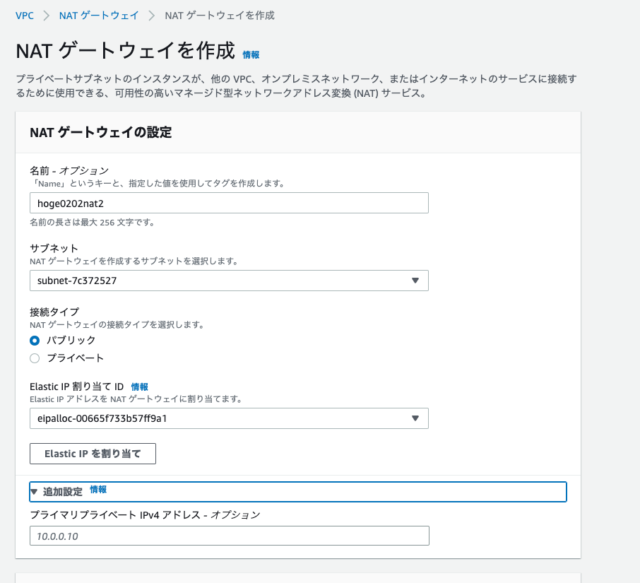Go to NAT ゲートウェイ breadcrumb link

coord(99,16)
